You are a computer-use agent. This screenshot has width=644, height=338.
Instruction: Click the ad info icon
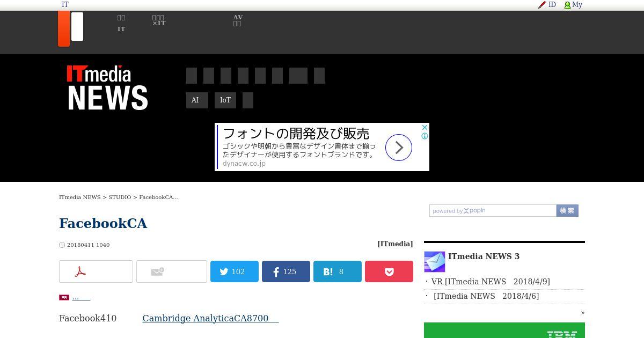coord(425,136)
